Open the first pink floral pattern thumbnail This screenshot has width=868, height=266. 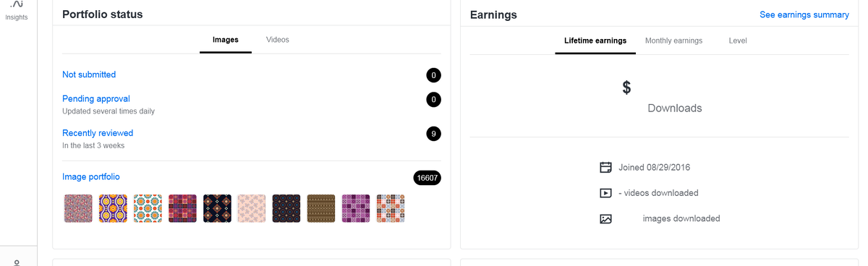click(78, 208)
